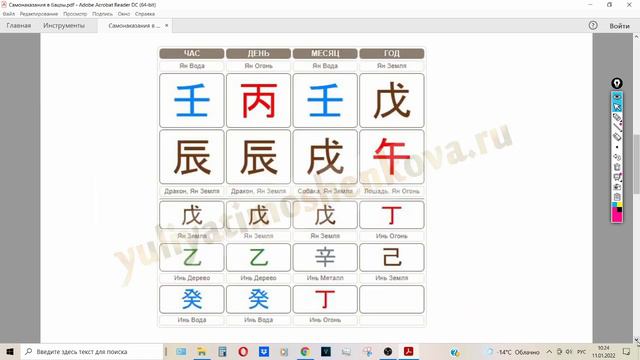Open Opera browser from the taskbar
This screenshot has height=360, width=640.
[x=243, y=351]
